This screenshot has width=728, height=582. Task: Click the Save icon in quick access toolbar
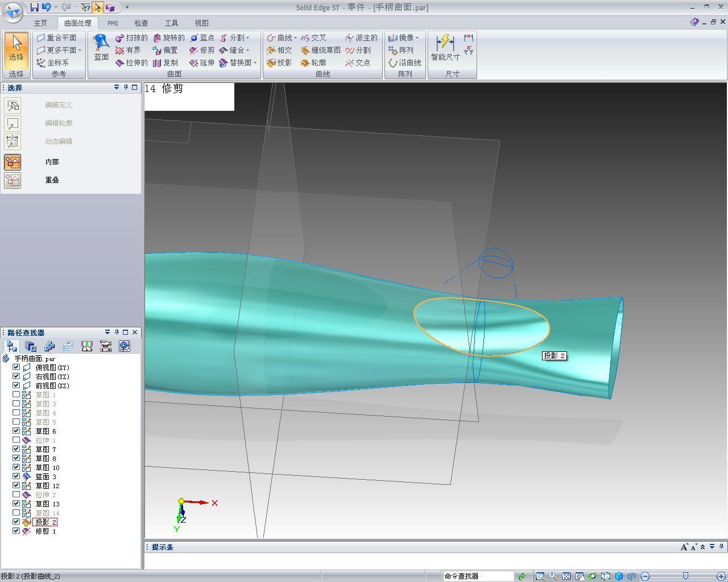[x=35, y=7]
